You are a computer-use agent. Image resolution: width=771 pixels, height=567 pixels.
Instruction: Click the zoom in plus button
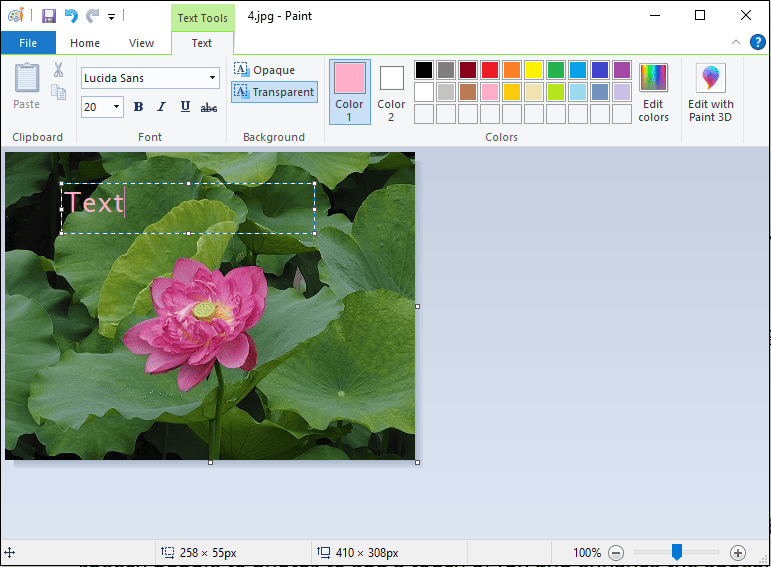point(738,553)
